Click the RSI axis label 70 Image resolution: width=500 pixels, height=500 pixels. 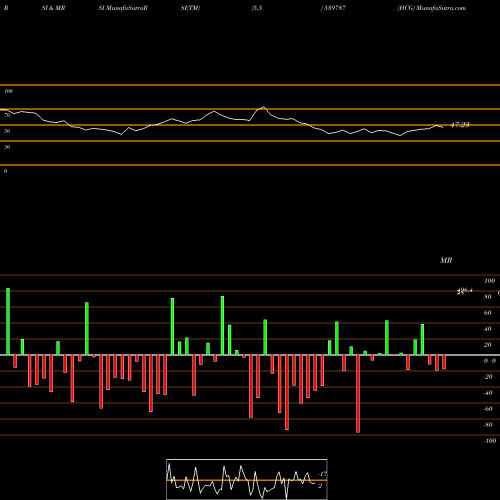point(7,115)
